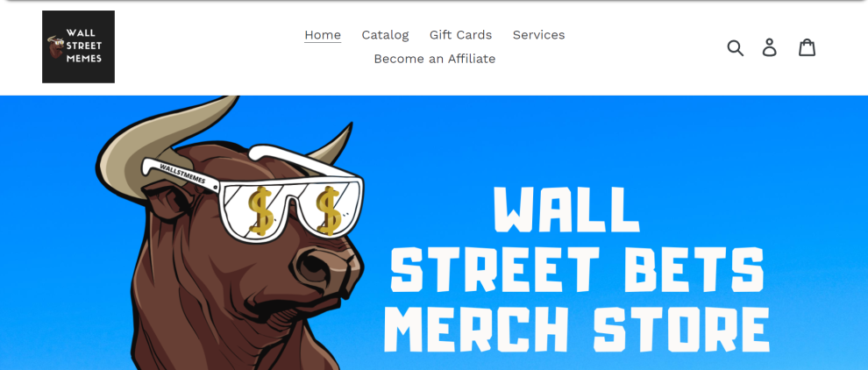868x370 pixels.
Task: Click the account login person icon
Action: 770,47
